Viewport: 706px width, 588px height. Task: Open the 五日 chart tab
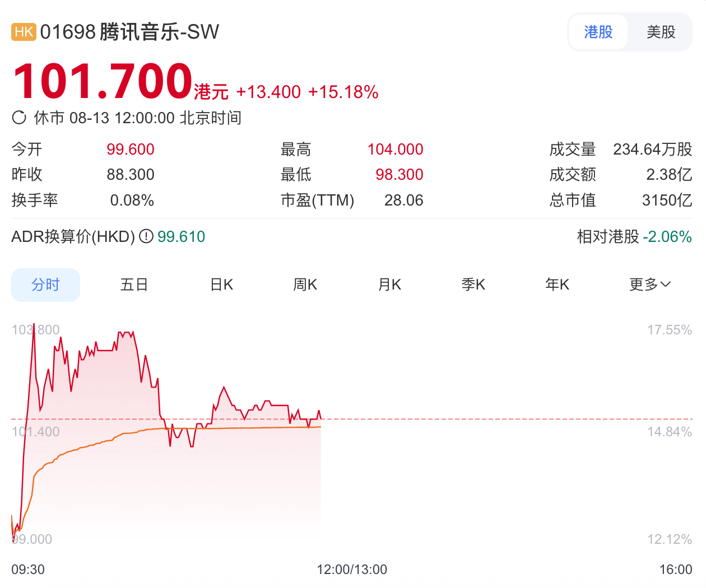pos(134,284)
